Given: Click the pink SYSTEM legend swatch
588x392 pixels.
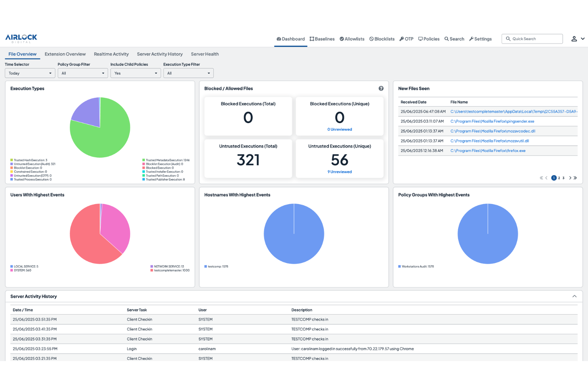Looking at the screenshot, I should tap(11, 270).
